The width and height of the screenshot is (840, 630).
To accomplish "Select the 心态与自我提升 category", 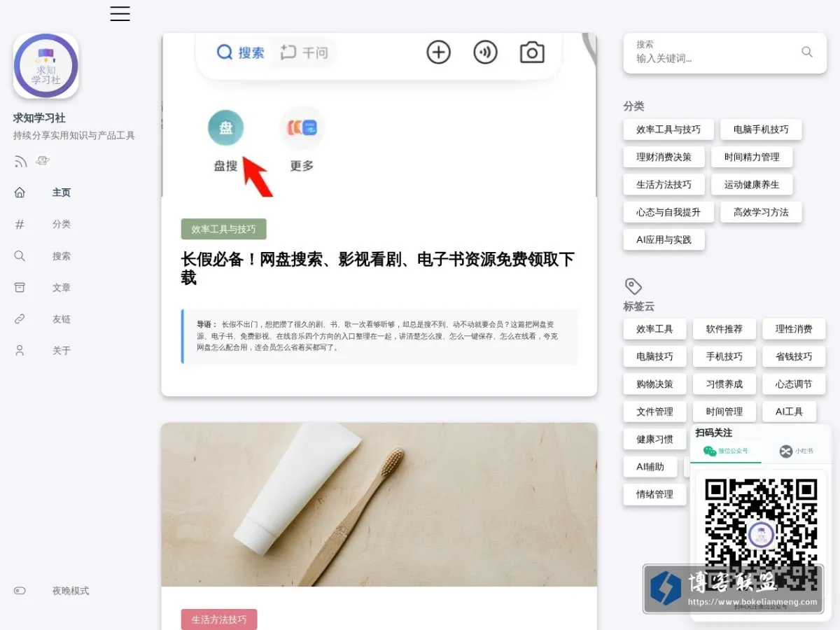I will point(668,212).
